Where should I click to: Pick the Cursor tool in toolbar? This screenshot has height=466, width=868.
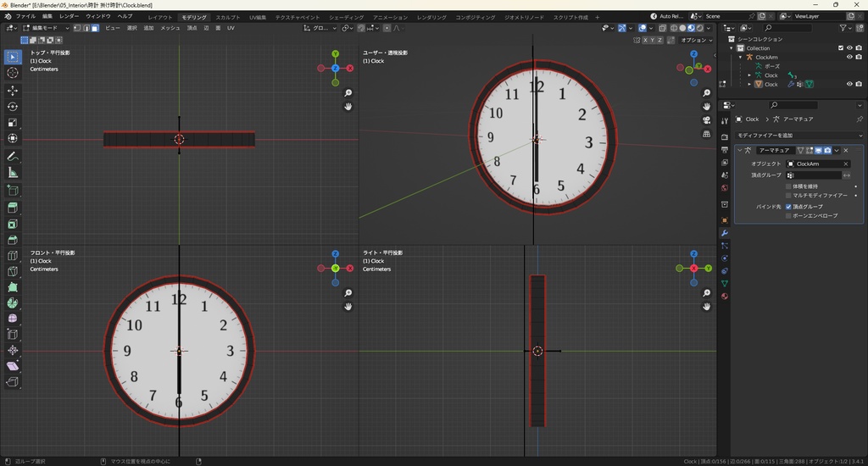tap(13, 73)
